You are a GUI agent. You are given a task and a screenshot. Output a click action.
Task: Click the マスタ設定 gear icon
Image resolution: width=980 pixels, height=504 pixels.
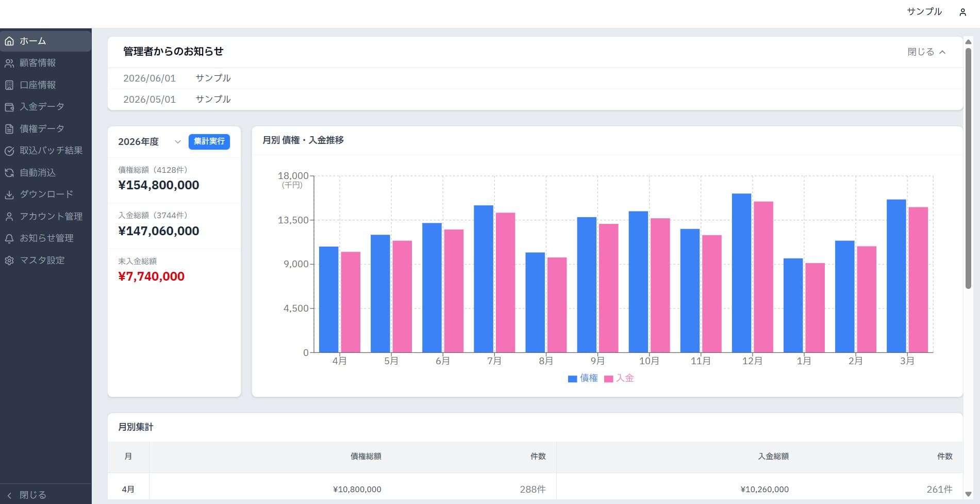coord(9,261)
